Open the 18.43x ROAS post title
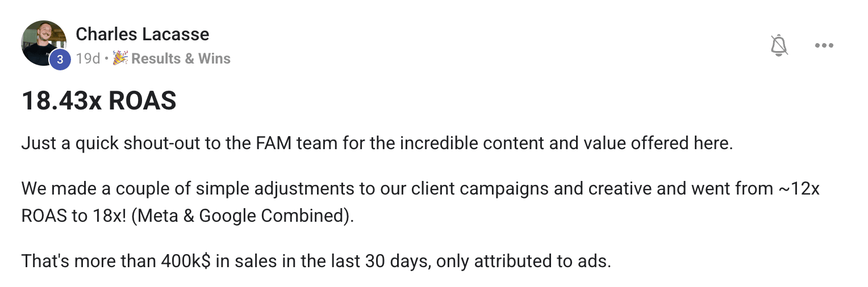This screenshot has width=868, height=287. point(99,101)
